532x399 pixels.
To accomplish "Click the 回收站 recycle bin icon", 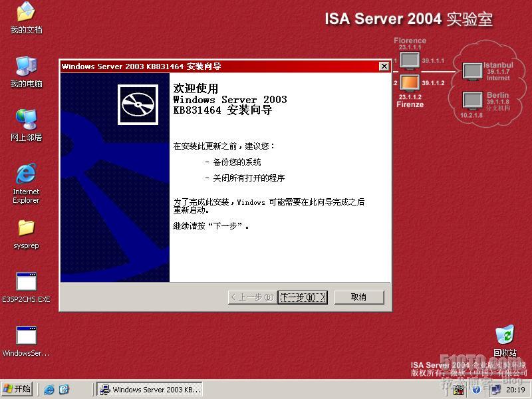I will (505, 340).
